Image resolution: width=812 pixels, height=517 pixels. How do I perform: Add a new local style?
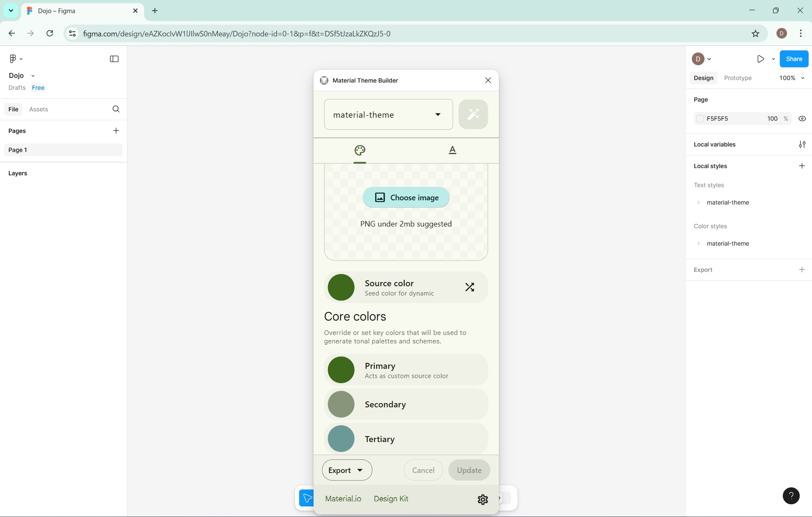(x=802, y=166)
